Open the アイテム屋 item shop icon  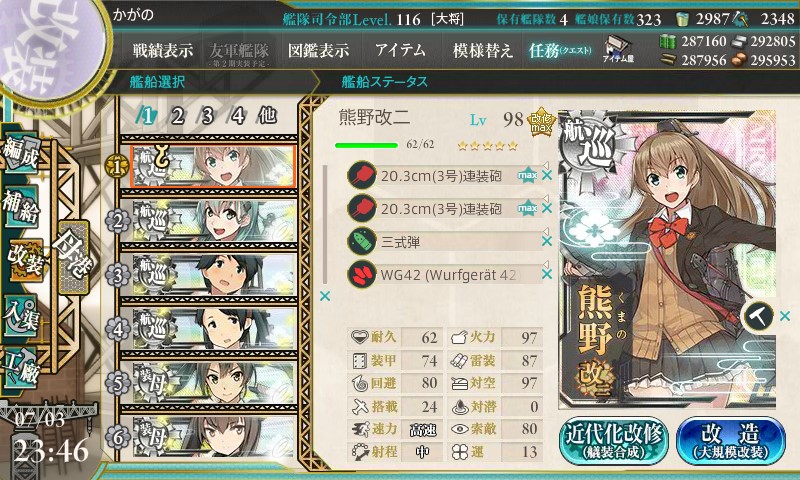click(617, 49)
